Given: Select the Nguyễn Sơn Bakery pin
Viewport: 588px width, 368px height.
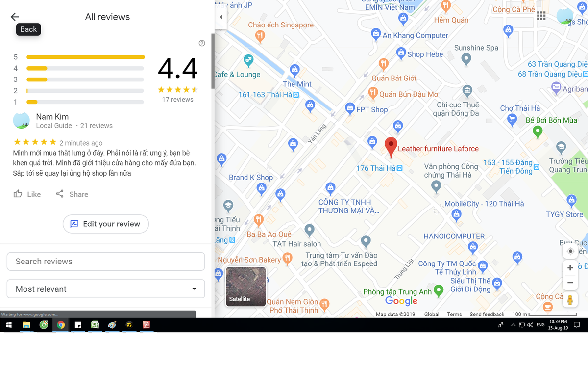Looking at the screenshot, I should click(x=288, y=258).
